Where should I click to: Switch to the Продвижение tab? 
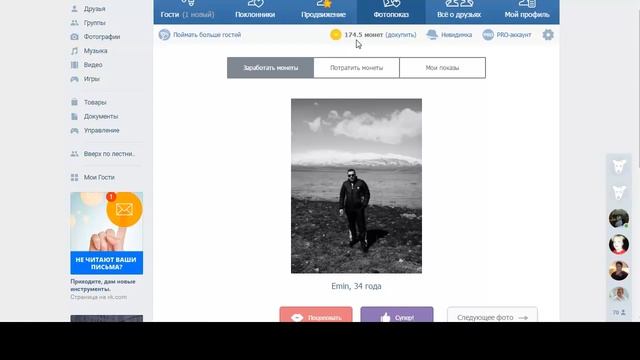pos(323,12)
